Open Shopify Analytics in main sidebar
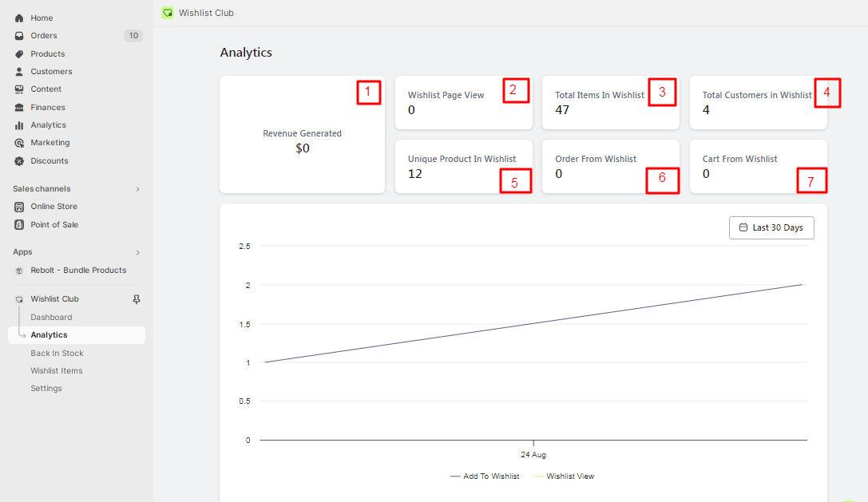Viewport: 868px width, 502px height. (x=48, y=125)
